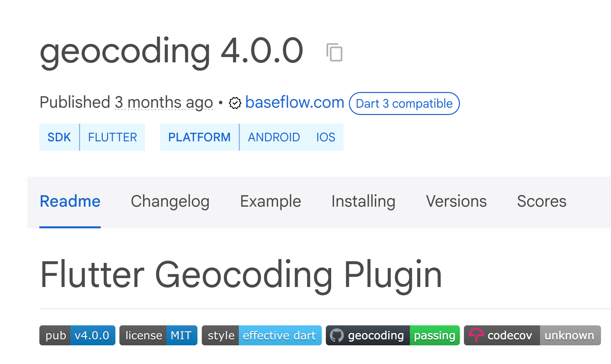Open the baseflow.com publisher link
This screenshot has height=364, width=611.
point(294,102)
